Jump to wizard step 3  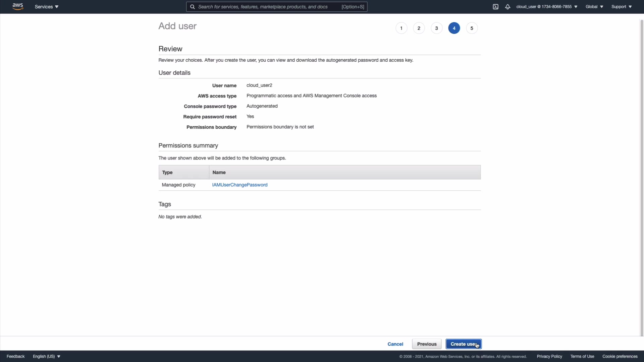point(436,28)
